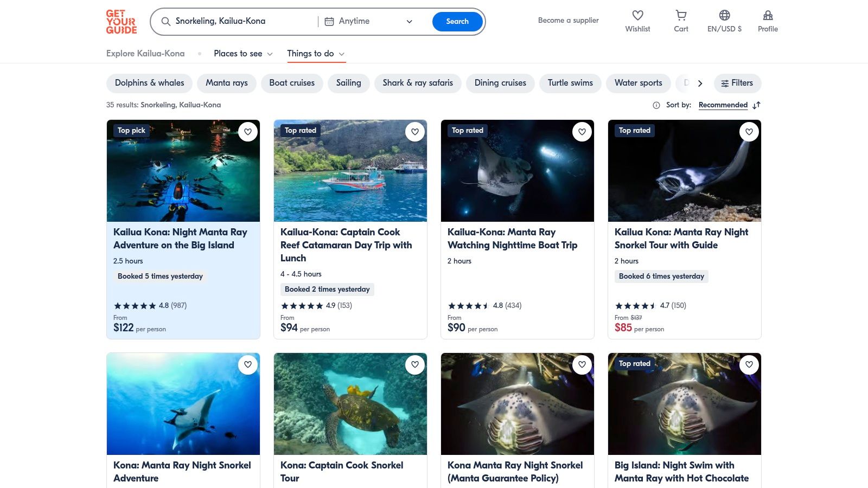Open the language and currency globe icon
This screenshot has height=488, width=868.
[724, 15]
